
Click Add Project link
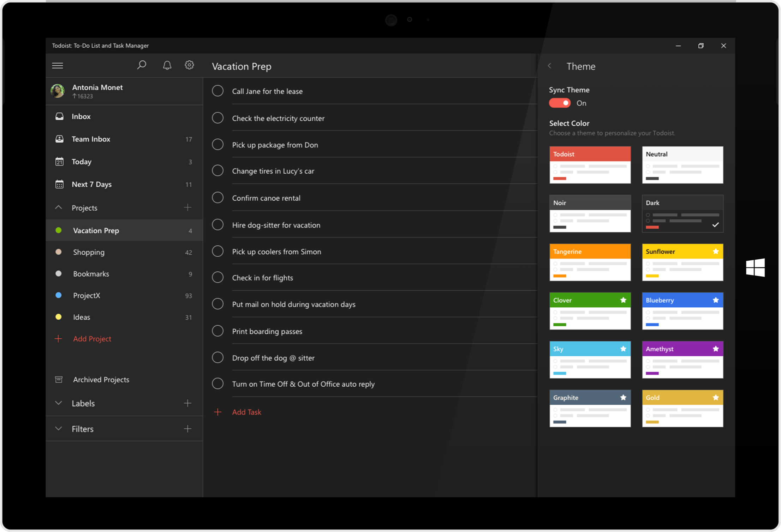pyautogui.click(x=92, y=339)
